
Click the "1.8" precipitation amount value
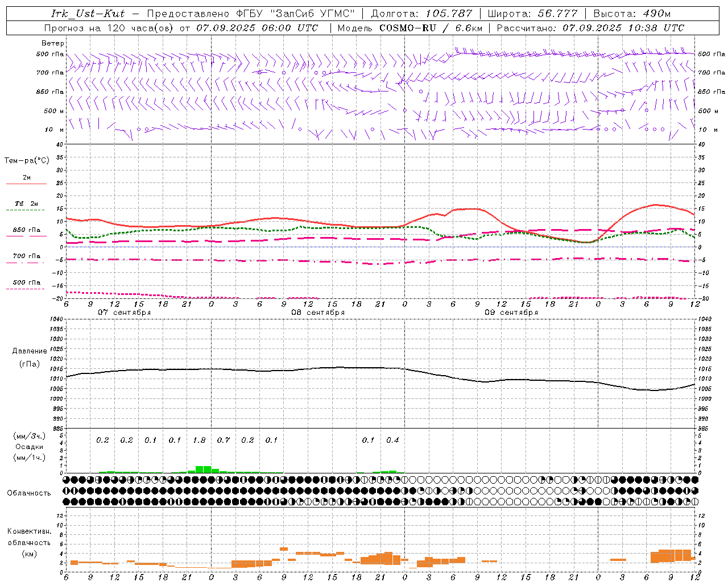click(x=199, y=440)
